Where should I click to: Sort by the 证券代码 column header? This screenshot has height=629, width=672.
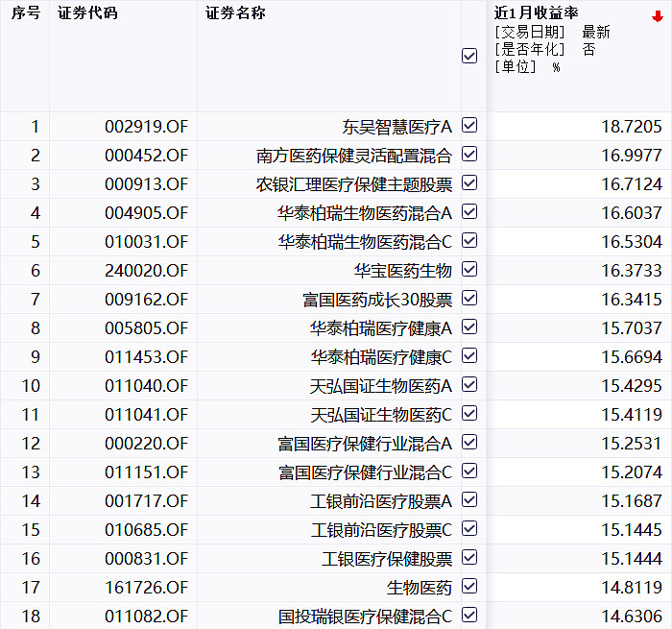87,12
